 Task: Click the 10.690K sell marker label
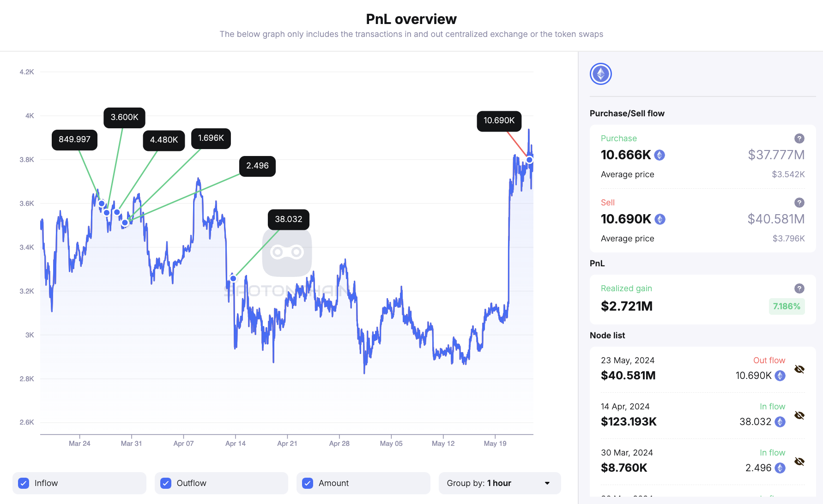(499, 121)
